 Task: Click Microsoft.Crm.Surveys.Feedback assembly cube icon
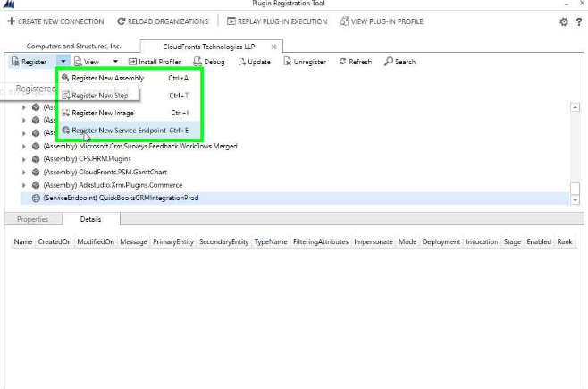(x=36, y=146)
